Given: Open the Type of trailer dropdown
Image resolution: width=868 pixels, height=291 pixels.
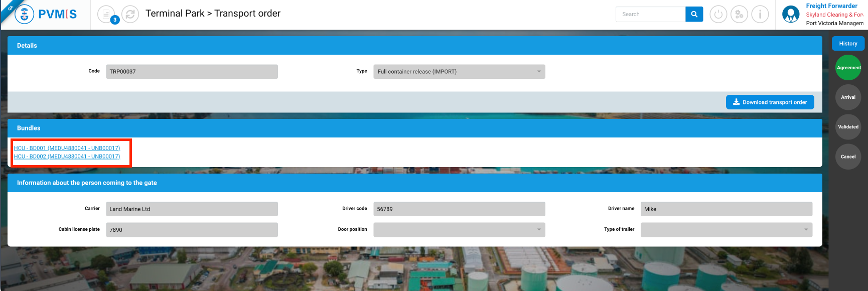Looking at the screenshot, I should [x=726, y=230].
